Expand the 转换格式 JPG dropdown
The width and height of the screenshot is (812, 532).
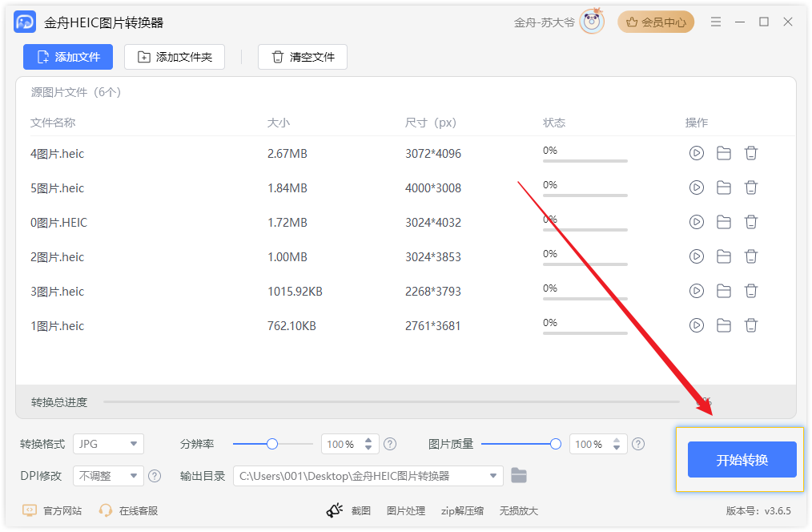[108, 444]
